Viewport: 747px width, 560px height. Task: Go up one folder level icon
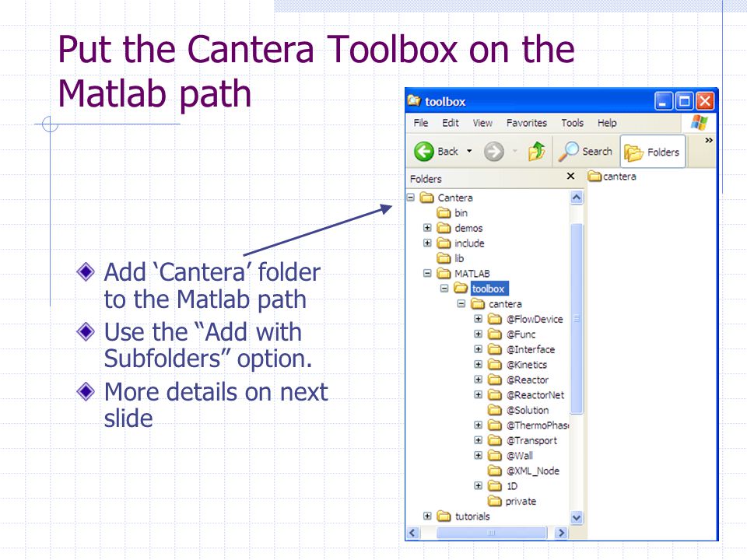[x=537, y=152]
